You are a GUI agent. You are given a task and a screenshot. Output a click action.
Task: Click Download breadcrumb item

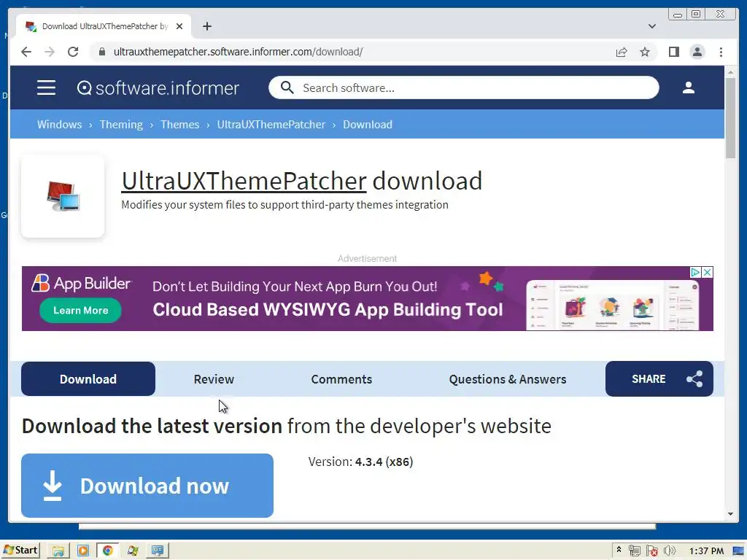point(368,124)
